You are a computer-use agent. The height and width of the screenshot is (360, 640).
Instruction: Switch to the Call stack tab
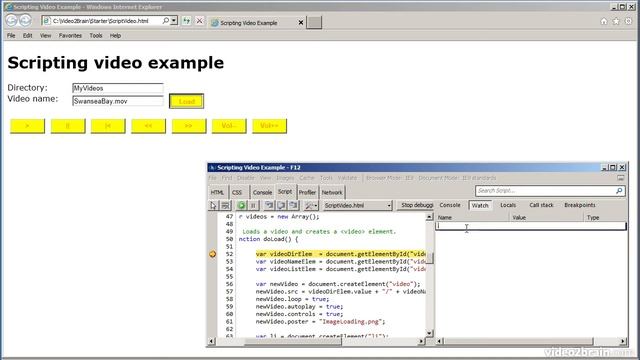(541, 205)
